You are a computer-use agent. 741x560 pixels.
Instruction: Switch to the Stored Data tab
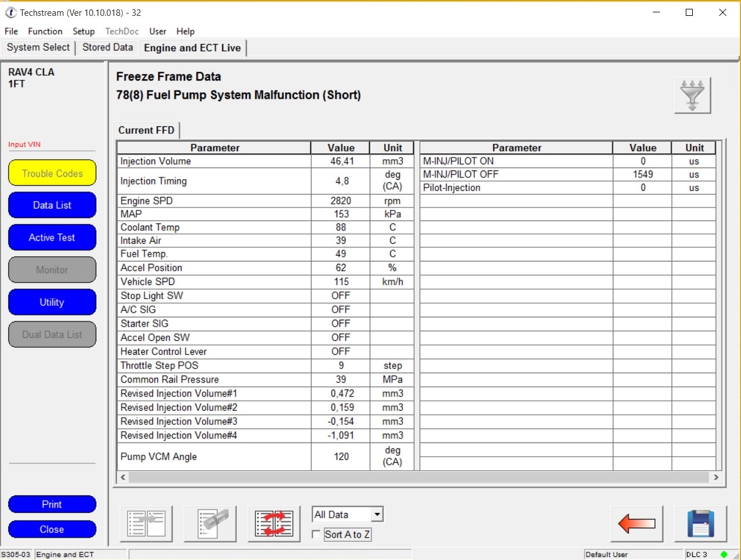(108, 48)
